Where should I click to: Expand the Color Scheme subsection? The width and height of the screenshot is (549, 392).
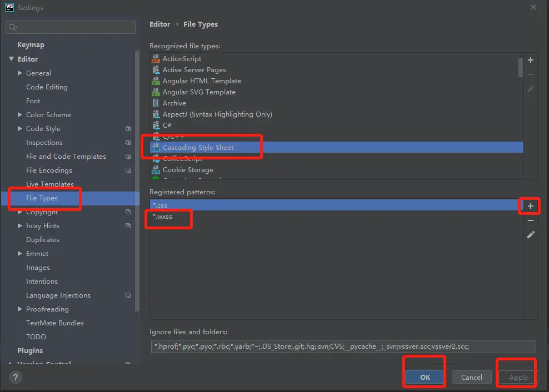(20, 114)
